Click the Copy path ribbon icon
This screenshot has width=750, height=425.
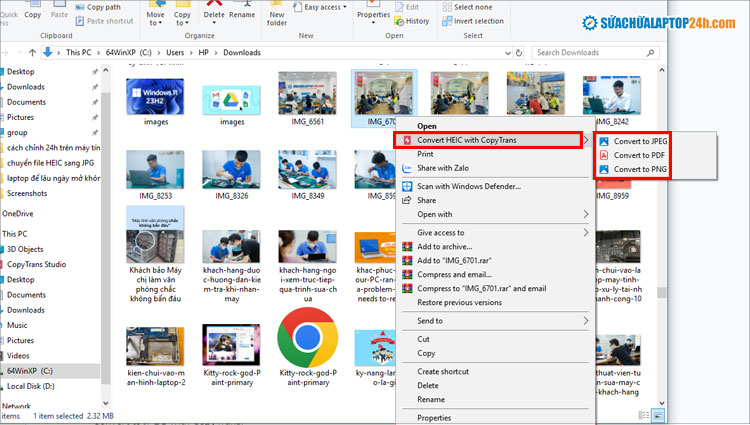coord(79,7)
